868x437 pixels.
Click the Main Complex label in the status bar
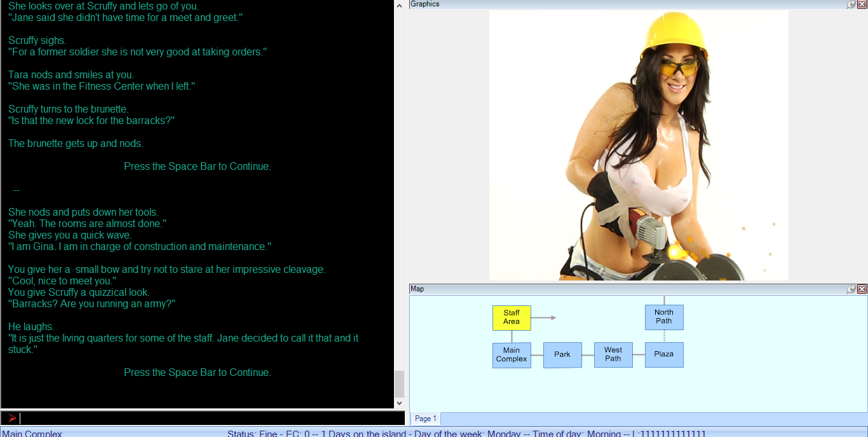pos(32,433)
